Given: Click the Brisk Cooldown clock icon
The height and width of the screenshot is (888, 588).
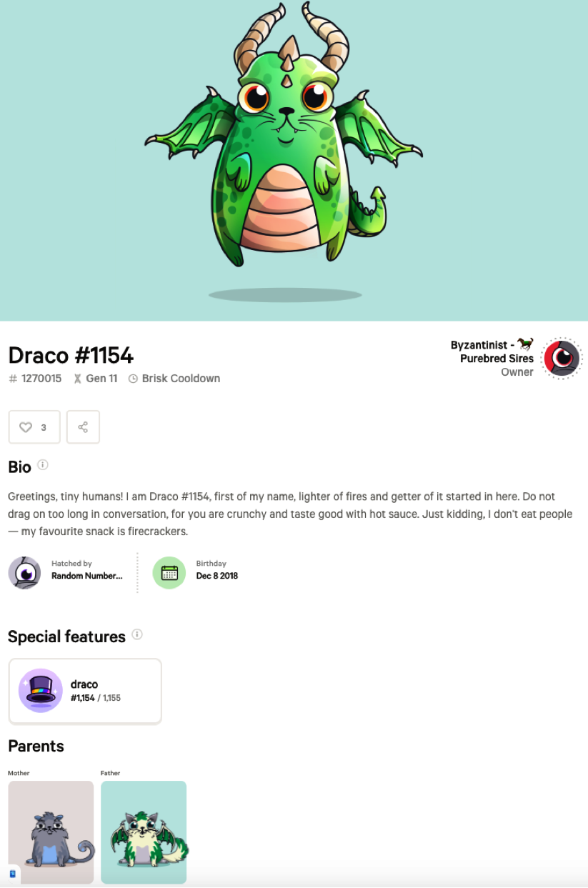Looking at the screenshot, I should [x=133, y=379].
